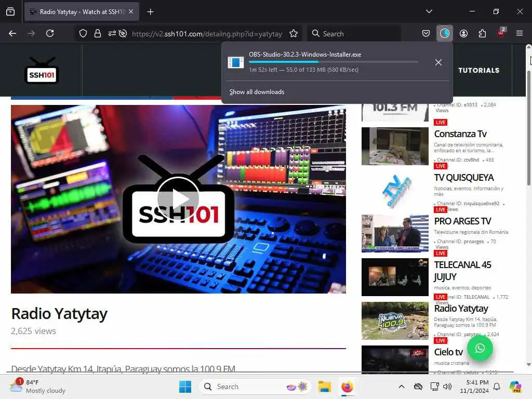
Task: Click the OBS-Studio download file icon
Action: point(235,62)
